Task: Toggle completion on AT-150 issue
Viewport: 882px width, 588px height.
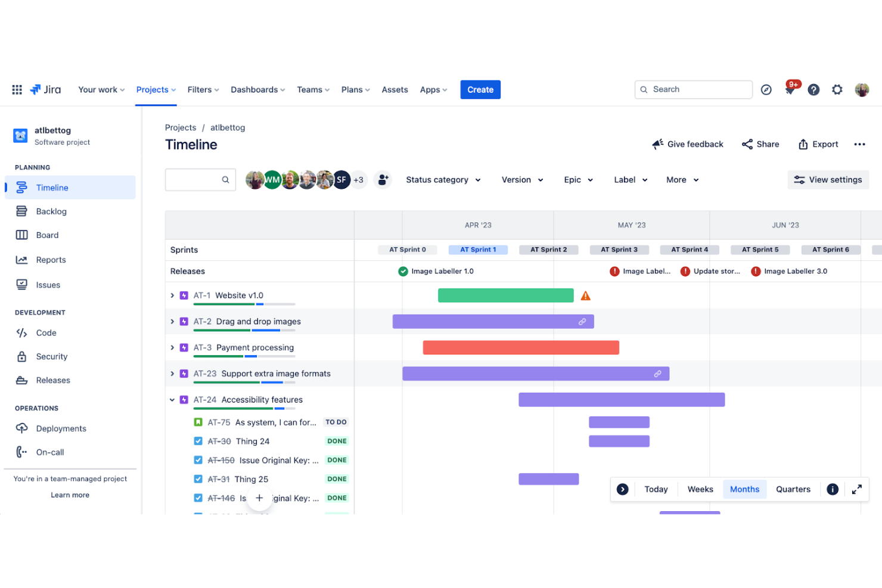Action: click(198, 460)
